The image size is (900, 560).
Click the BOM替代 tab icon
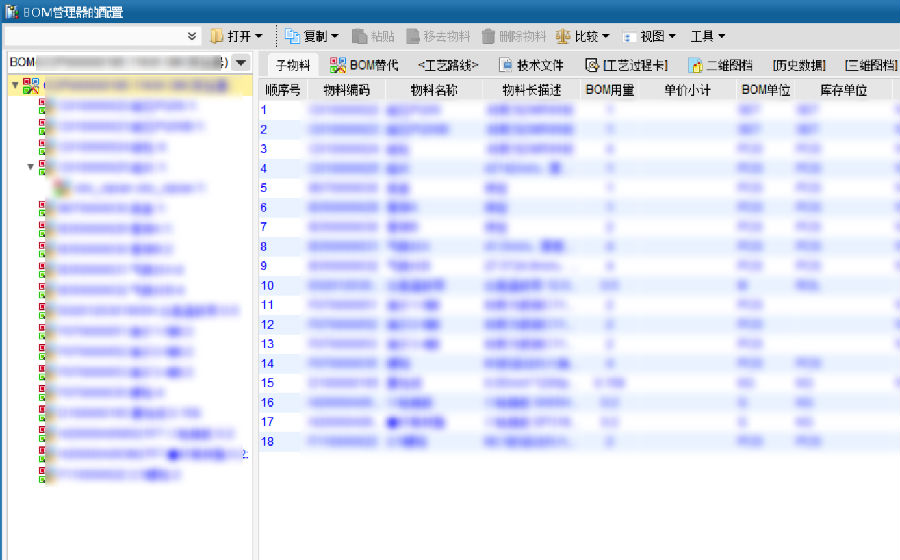[x=338, y=65]
